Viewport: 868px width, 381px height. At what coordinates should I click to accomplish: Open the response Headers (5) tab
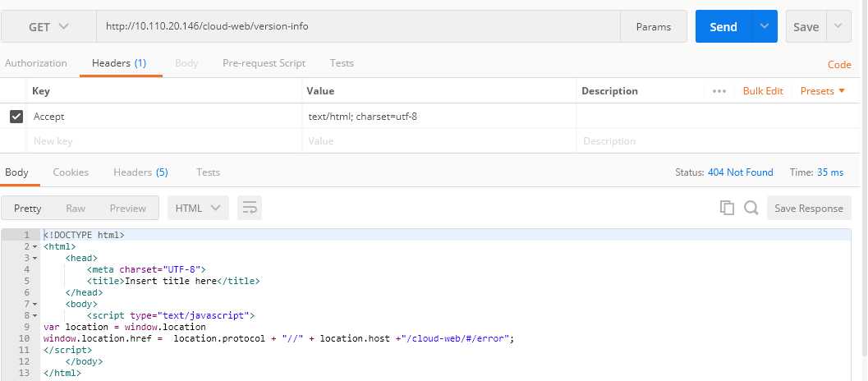140,172
